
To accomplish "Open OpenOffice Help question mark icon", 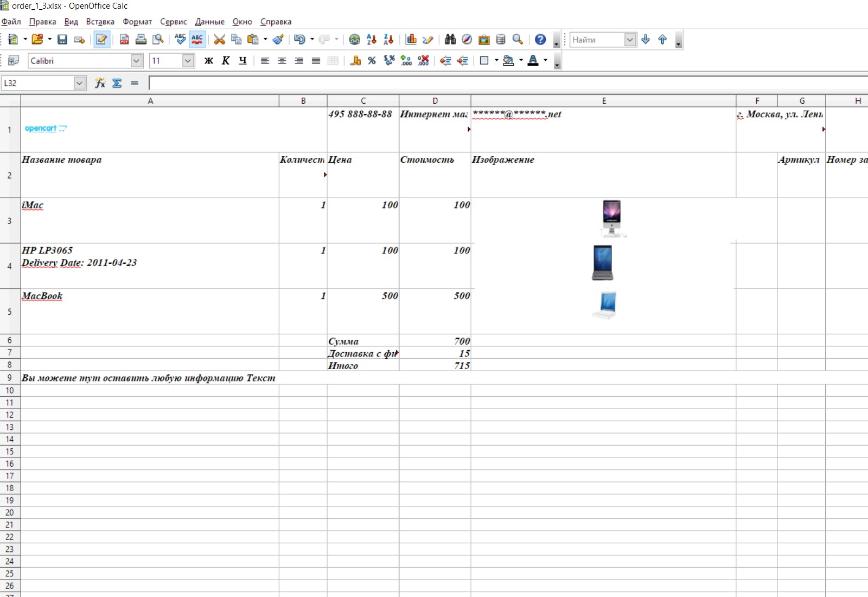I will [x=540, y=40].
